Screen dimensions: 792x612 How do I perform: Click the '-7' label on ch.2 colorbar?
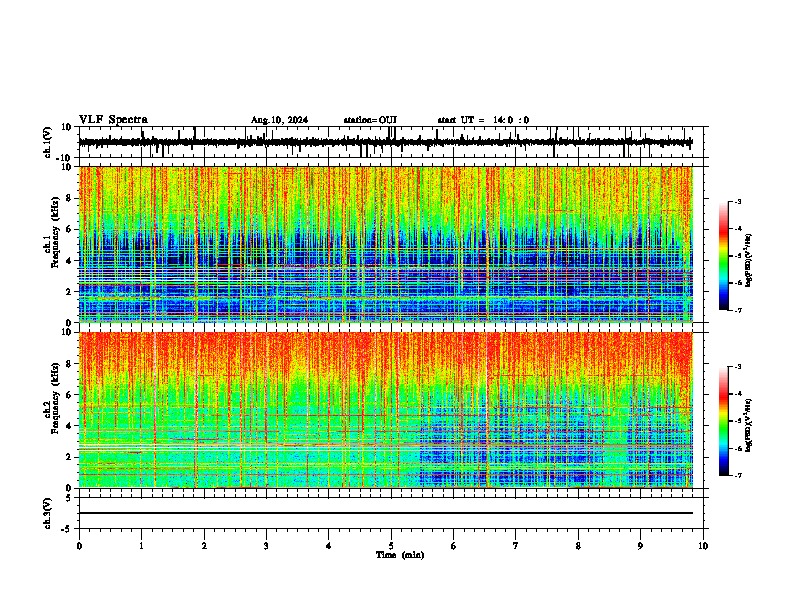(x=738, y=475)
